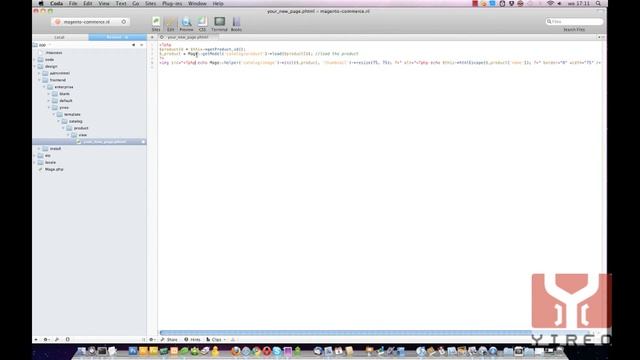Open the app path dropdown
The width and height of the screenshot is (640, 360).
tap(42, 45)
